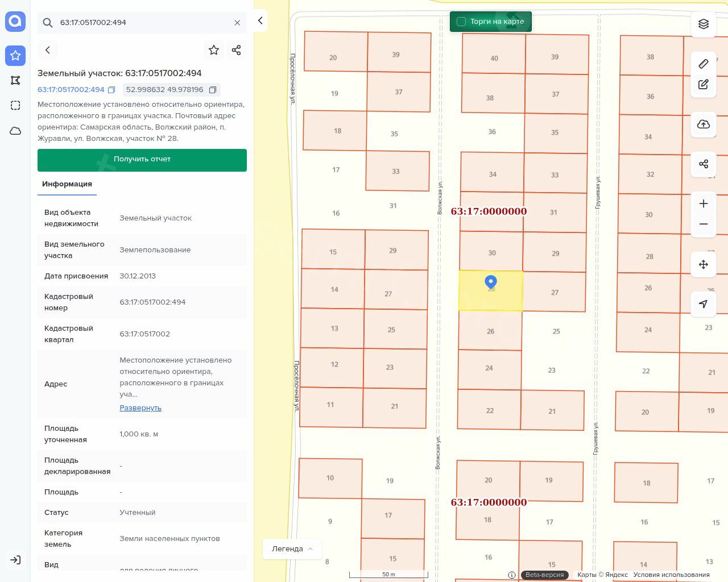Click the Получить отчет button
The height and width of the screenshot is (582, 728).
coord(142,160)
